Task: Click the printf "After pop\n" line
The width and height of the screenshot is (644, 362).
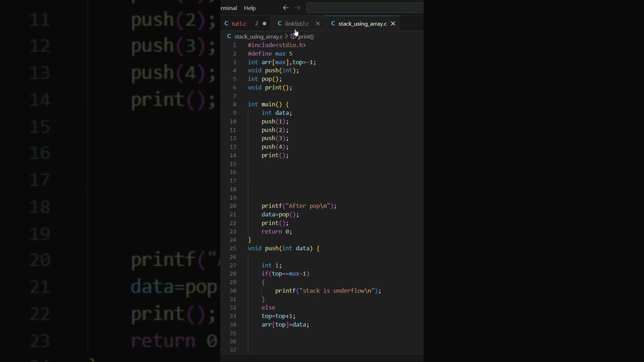Action: pos(299,206)
